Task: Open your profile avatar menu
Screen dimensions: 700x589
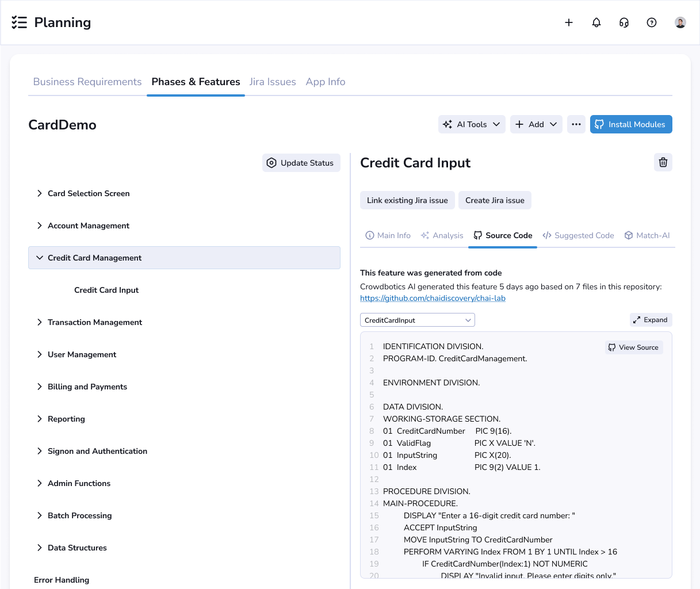Action: click(680, 22)
